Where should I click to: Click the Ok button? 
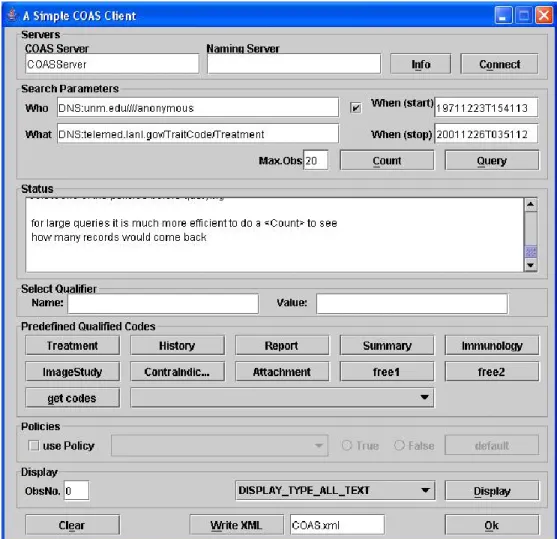click(x=492, y=525)
